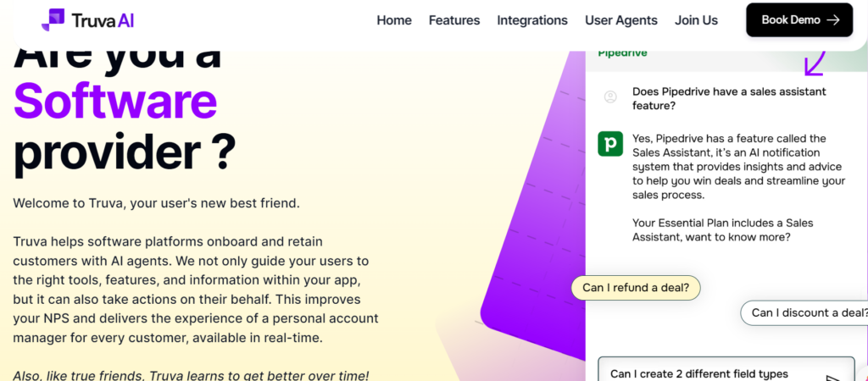Click the Truva AI purple logo icon
868x381 pixels.
coord(53,20)
